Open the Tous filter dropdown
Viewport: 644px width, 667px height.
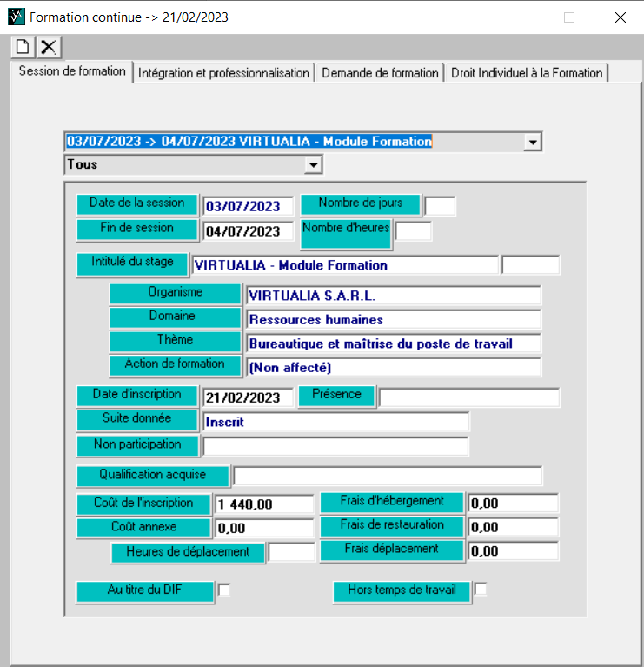coord(313,164)
